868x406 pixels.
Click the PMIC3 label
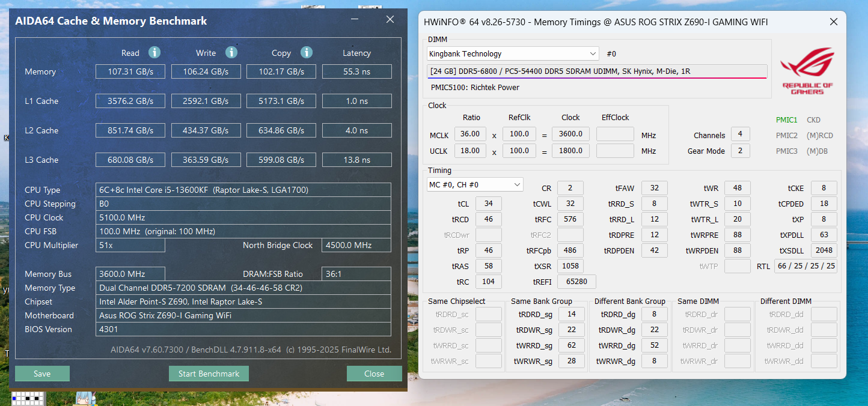787,151
